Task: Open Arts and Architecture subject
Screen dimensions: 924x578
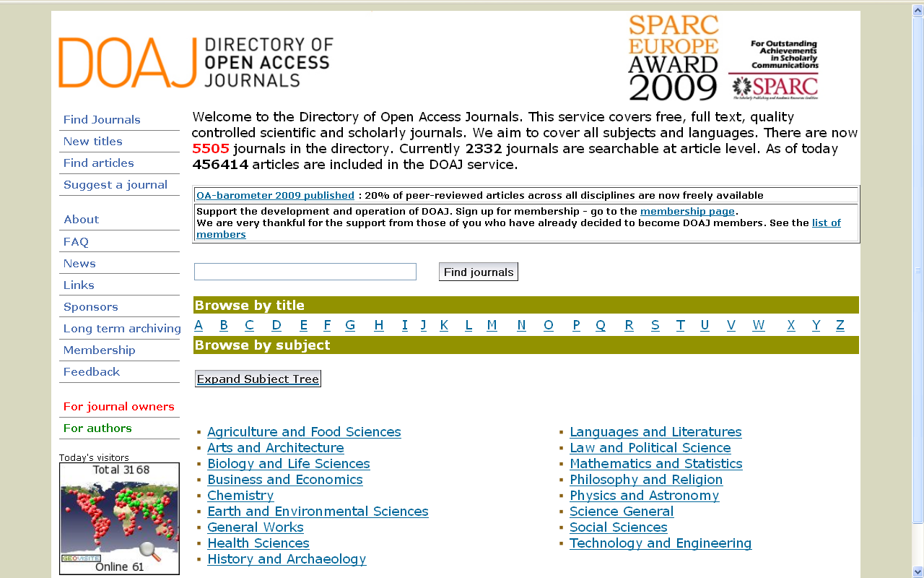Action: pyautogui.click(x=276, y=448)
